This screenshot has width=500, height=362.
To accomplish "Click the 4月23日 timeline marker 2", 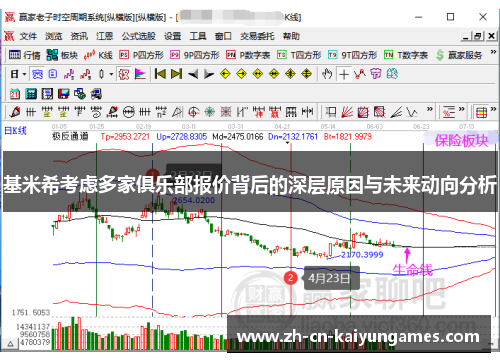I will pyautogui.click(x=290, y=278).
